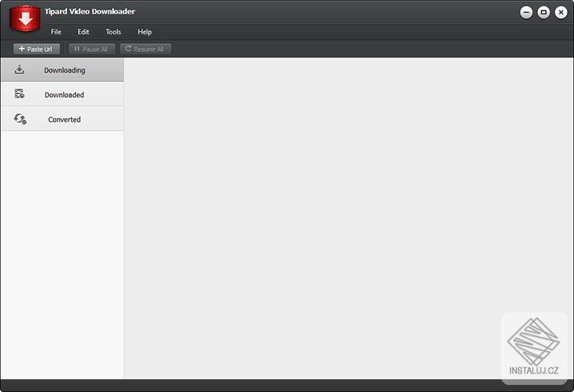
Task: Click the refresh arrows icon beside Converted
Action: pyautogui.click(x=20, y=119)
